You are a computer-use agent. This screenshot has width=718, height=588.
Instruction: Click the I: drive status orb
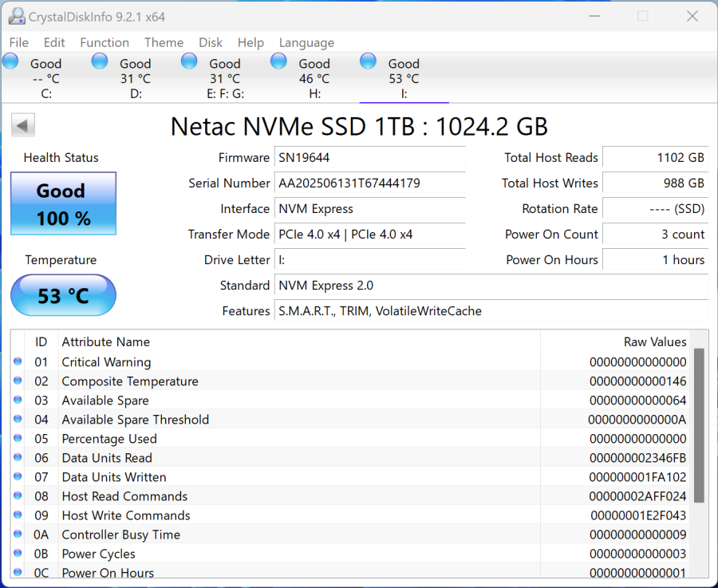tap(368, 61)
